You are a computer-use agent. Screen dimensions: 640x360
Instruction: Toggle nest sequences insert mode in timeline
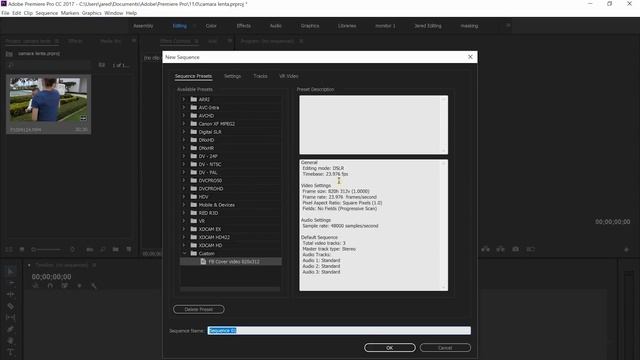click(x=36, y=286)
